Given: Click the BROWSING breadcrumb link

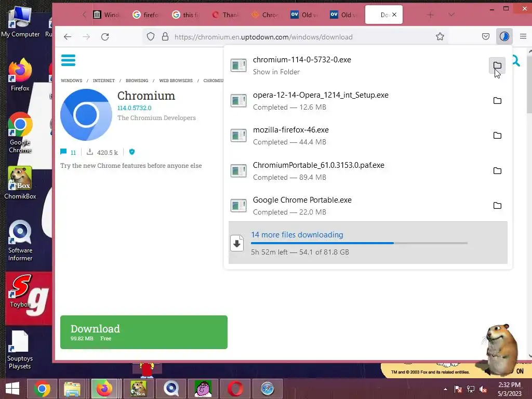Looking at the screenshot, I should click(137, 81).
